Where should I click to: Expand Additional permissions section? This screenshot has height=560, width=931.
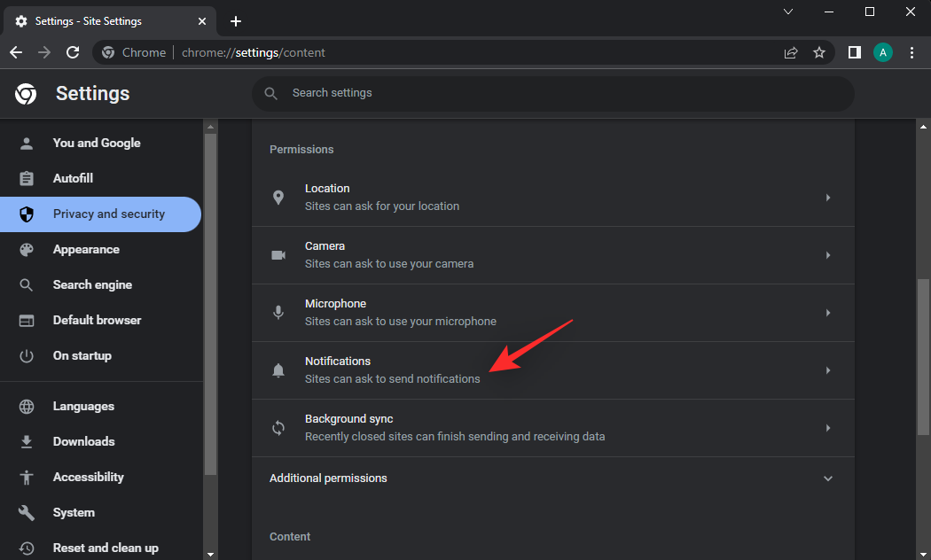click(827, 478)
